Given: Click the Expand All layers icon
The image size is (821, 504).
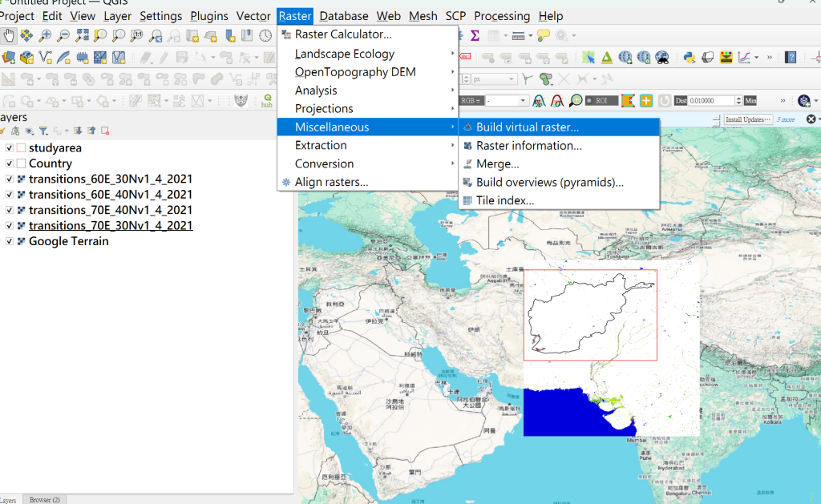Looking at the screenshot, I should tap(78, 131).
